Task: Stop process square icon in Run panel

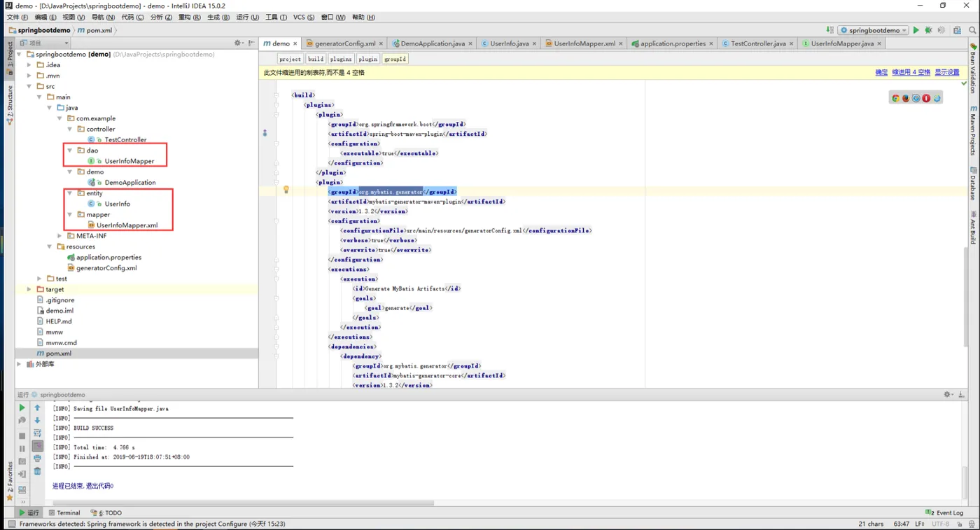Action: point(22,435)
